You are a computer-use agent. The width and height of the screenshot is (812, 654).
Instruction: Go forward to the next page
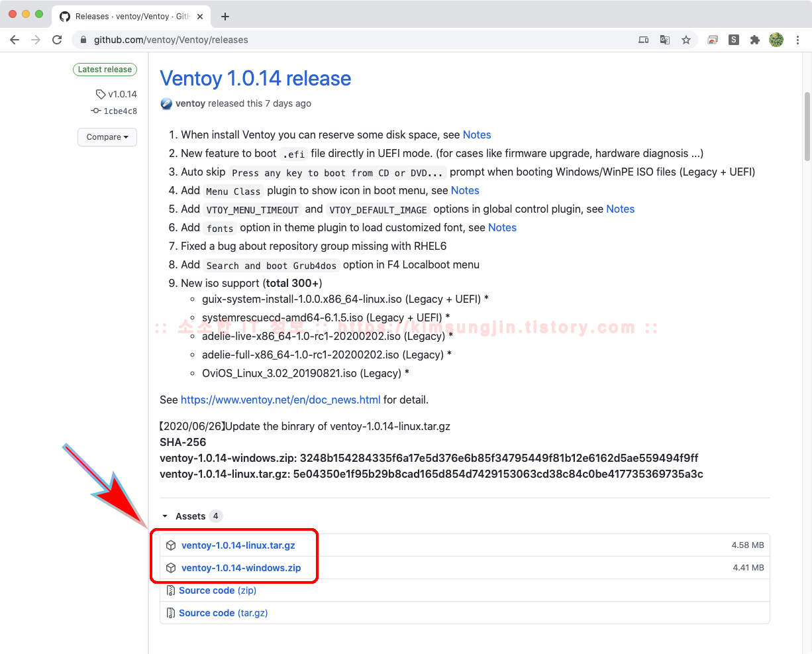click(x=36, y=40)
